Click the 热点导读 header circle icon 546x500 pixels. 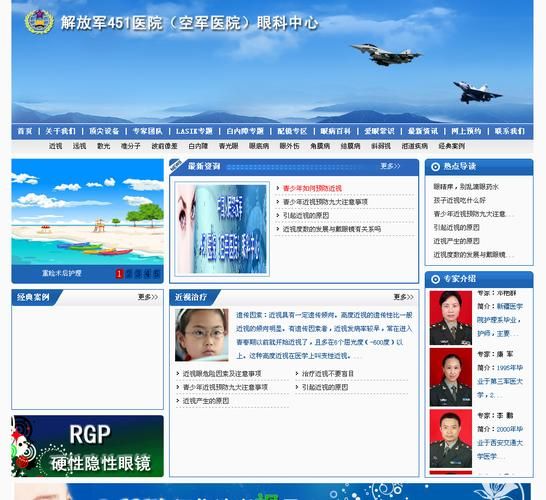pyautogui.click(x=435, y=166)
